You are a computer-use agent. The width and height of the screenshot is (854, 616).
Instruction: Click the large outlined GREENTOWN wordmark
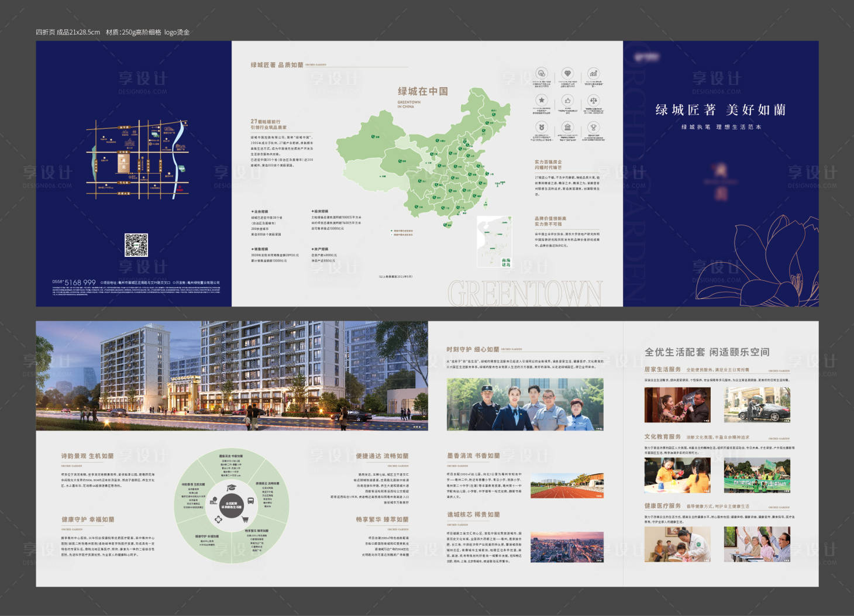[x=525, y=294]
